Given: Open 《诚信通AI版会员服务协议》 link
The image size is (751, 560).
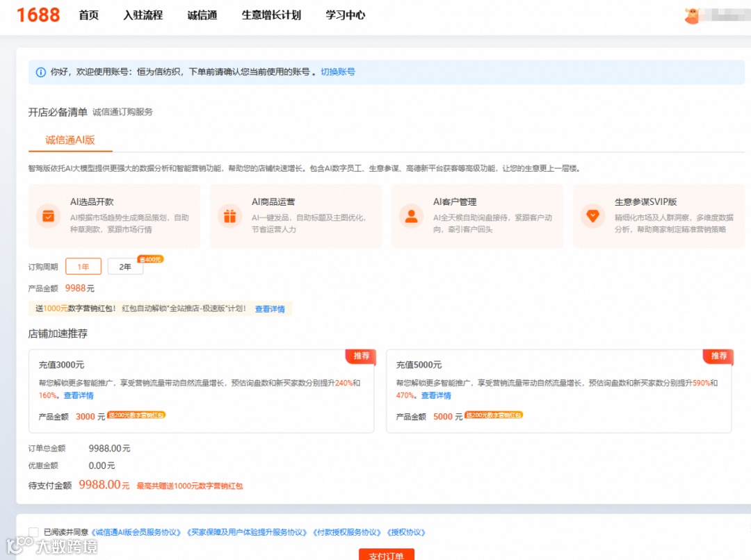Looking at the screenshot, I should click(x=136, y=532).
